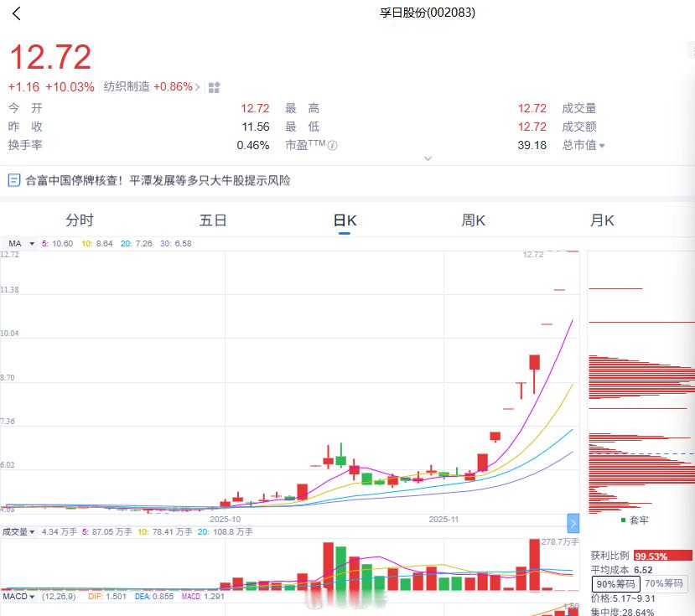Expand more stock details via the down chevron

(428, 158)
